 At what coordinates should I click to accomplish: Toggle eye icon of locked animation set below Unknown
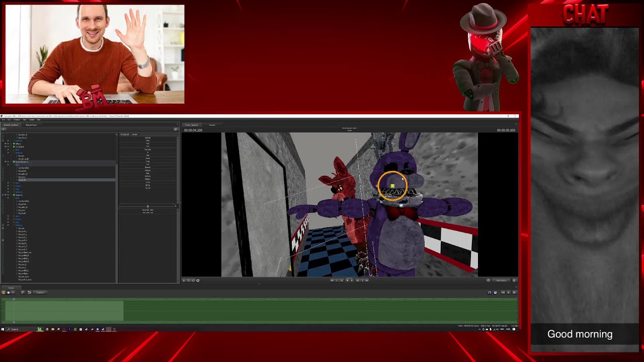click(6, 195)
